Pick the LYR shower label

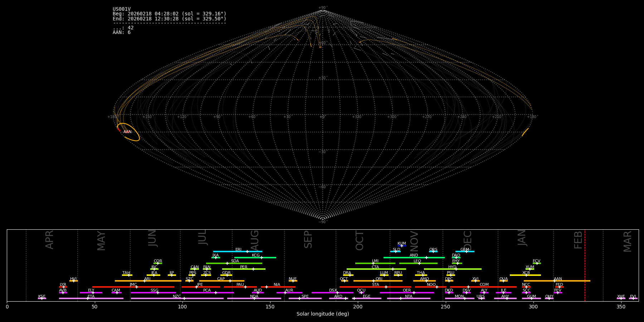(63, 285)
